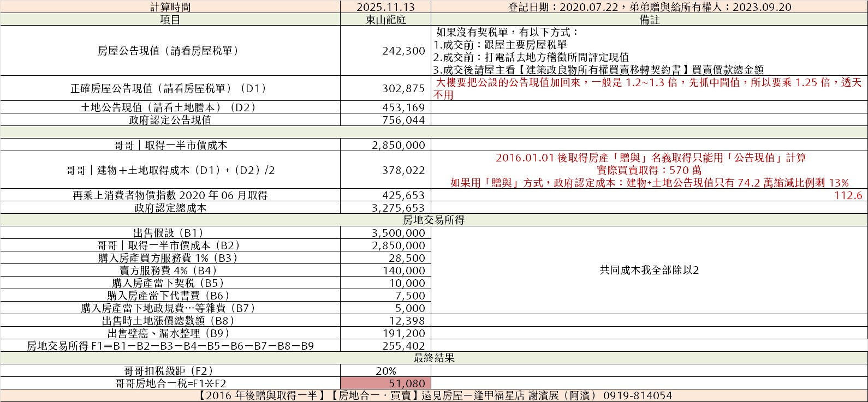This screenshot has height=402, width=868.
Task: Select the tax rate 20%
Action: [385, 371]
